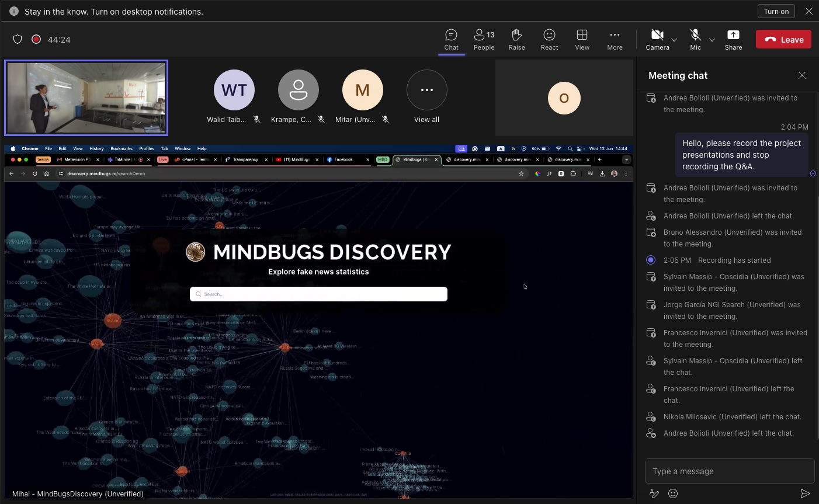This screenshot has width=819, height=504.
Task: Click the 44:24 meeting timer
Action: pyautogui.click(x=59, y=40)
